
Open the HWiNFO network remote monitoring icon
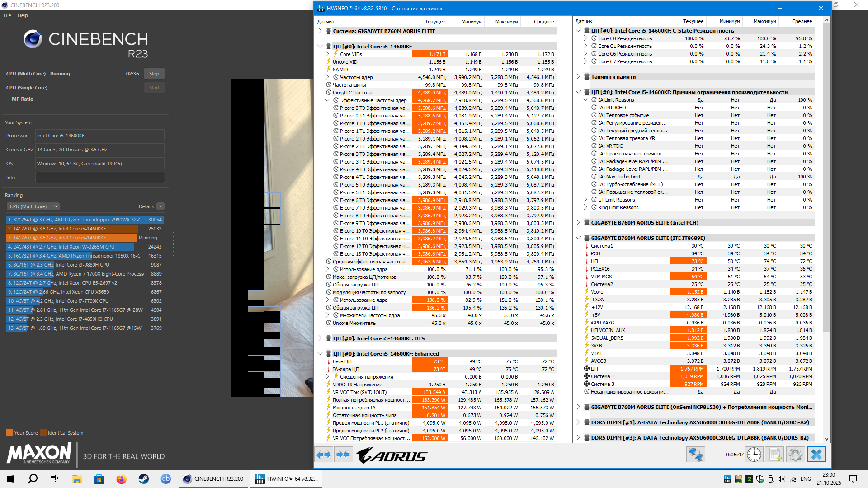click(695, 455)
